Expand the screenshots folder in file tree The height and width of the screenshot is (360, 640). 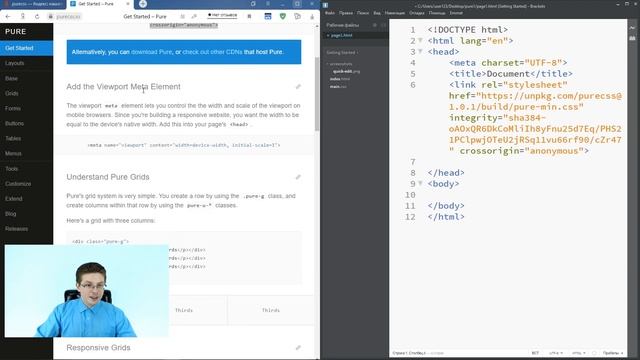click(x=340, y=64)
